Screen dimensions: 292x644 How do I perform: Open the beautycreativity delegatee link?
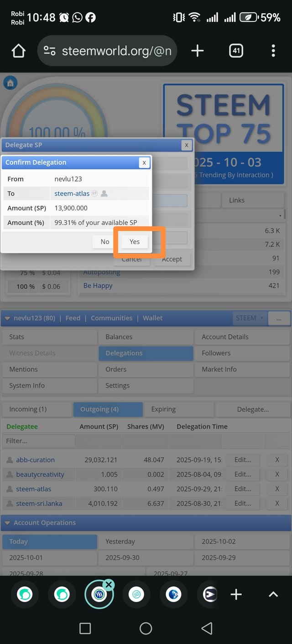40,474
